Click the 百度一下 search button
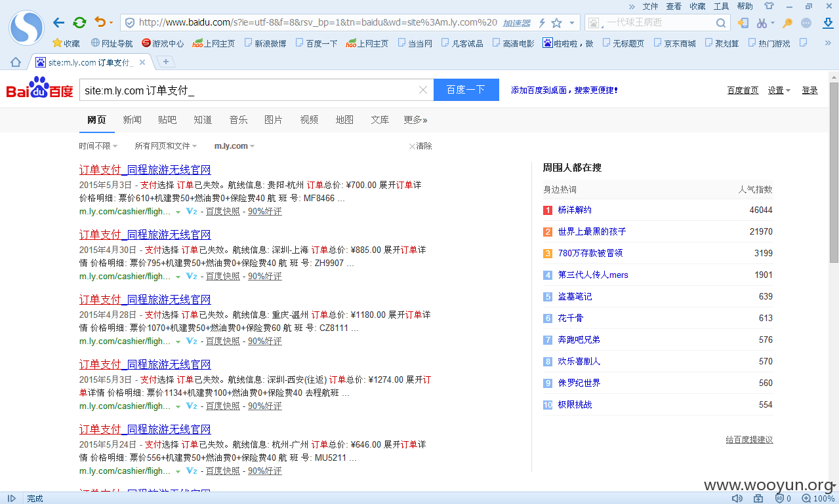 click(x=466, y=90)
